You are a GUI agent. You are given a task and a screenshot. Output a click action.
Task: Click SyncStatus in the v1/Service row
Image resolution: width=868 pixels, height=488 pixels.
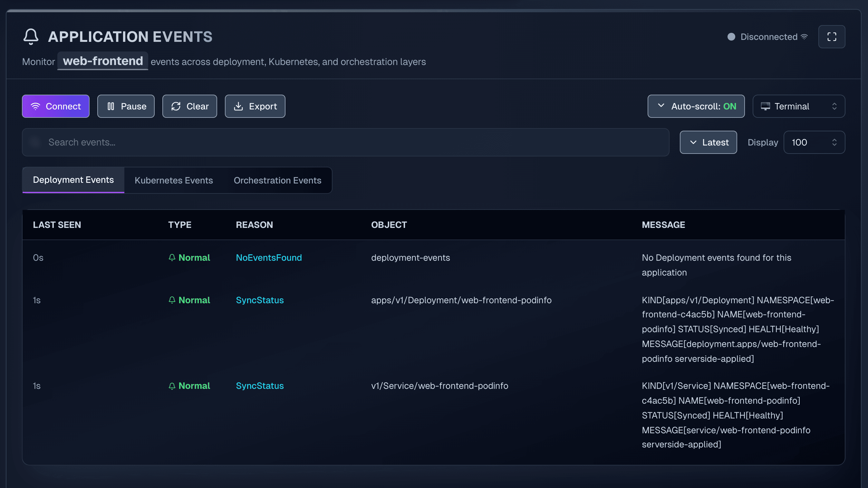coord(259,386)
